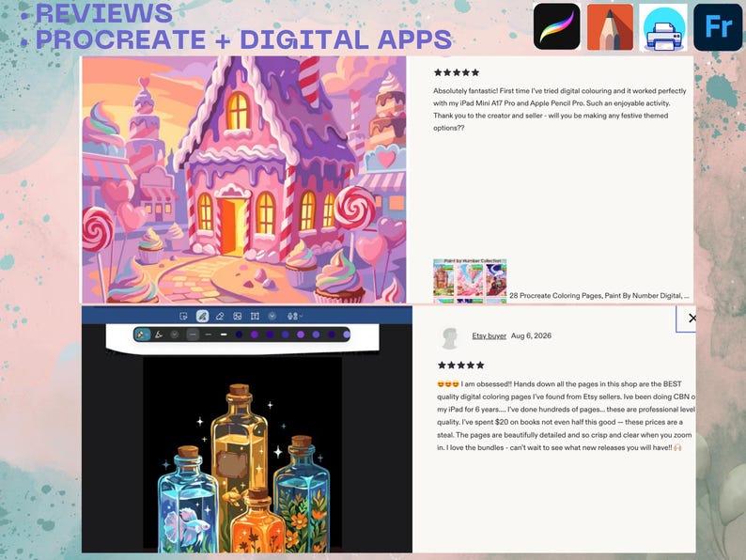Click the 'REVIEWS' heading
This screenshot has height=560, width=746.
(x=103, y=13)
